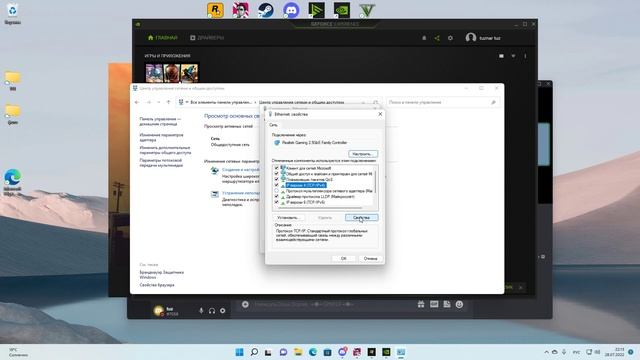The image size is (640, 360).
Task: Switch to Главная tab in GeForce Experience
Action: tap(162, 38)
